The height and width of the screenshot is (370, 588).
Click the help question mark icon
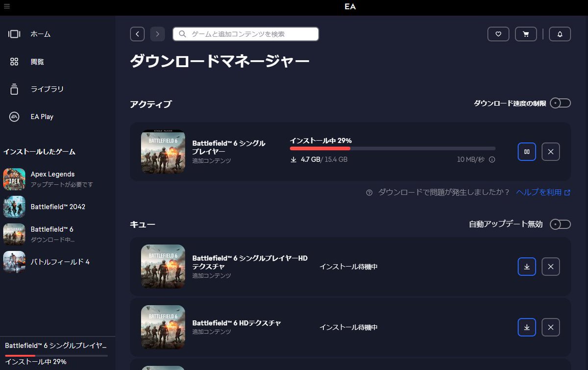point(369,193)
